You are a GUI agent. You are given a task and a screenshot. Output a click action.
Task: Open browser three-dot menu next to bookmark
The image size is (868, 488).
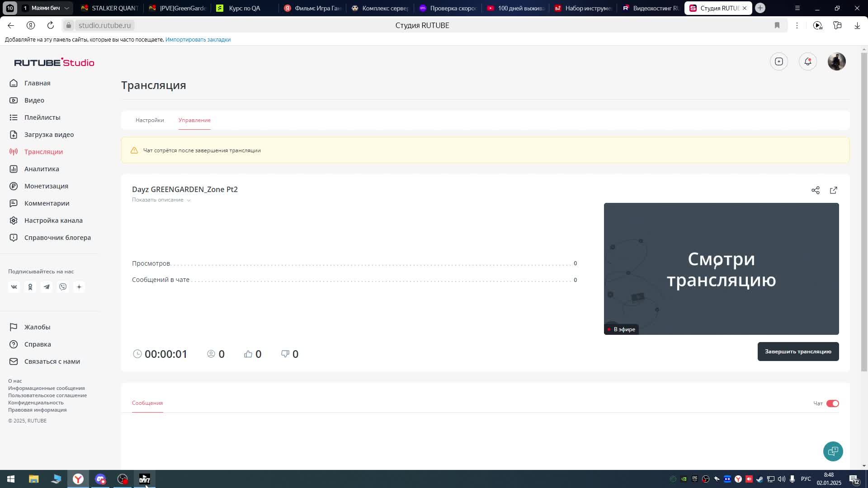[797, 25]
